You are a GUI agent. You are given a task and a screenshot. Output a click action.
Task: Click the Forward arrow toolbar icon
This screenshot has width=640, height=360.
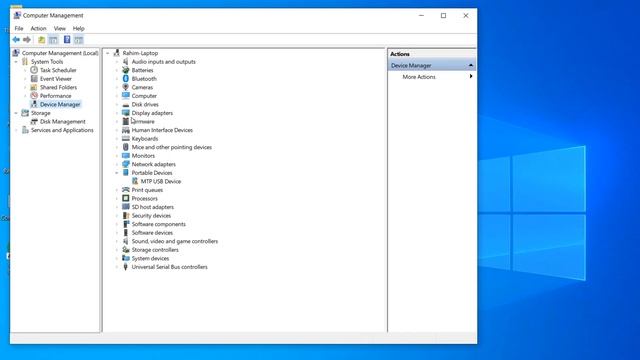pos(27,40)
